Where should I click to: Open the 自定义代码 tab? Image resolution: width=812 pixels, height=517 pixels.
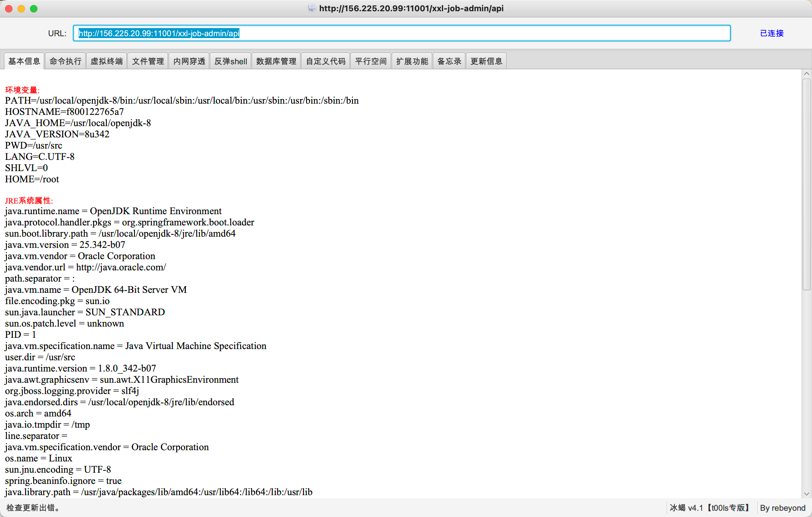tap(325, 61)
